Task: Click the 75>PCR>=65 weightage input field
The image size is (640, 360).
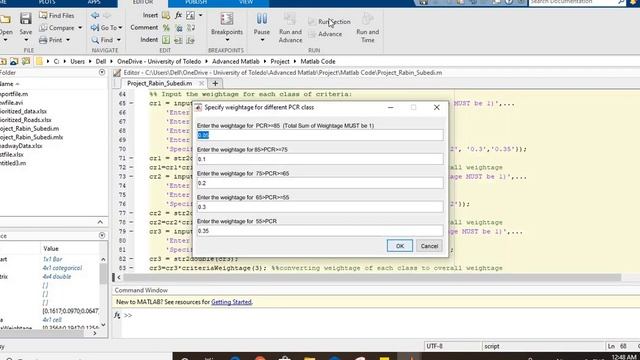Action: [320, 183]
